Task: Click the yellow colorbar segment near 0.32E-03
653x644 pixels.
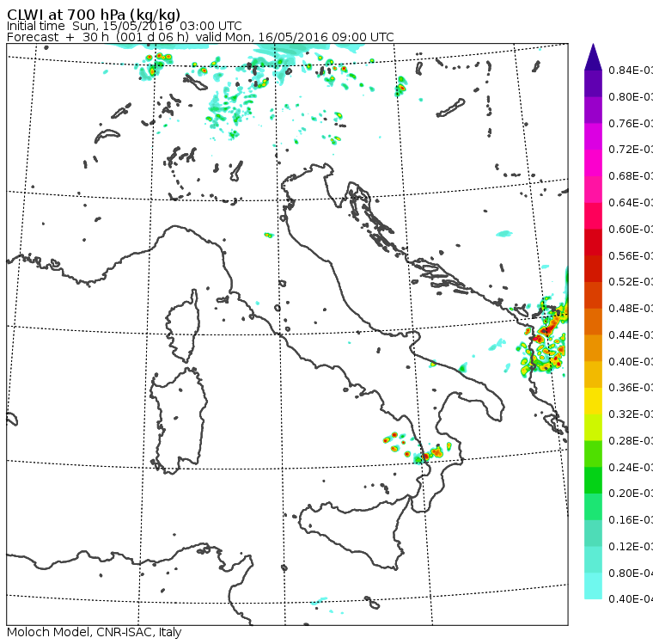Action: pyautogui.click(x=593, y=401)
